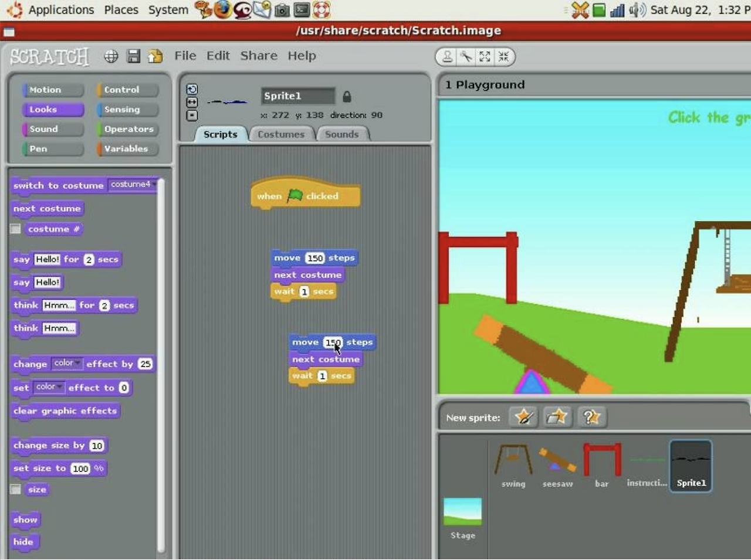Image resolution: width=751 pixels, height=560 pixels.
Task: Open the Share menu
Action: (259, 56)
